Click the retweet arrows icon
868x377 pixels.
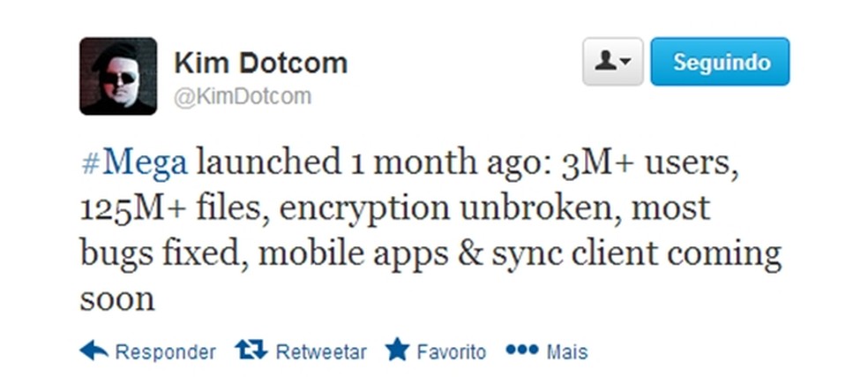[x=251, y=351]
